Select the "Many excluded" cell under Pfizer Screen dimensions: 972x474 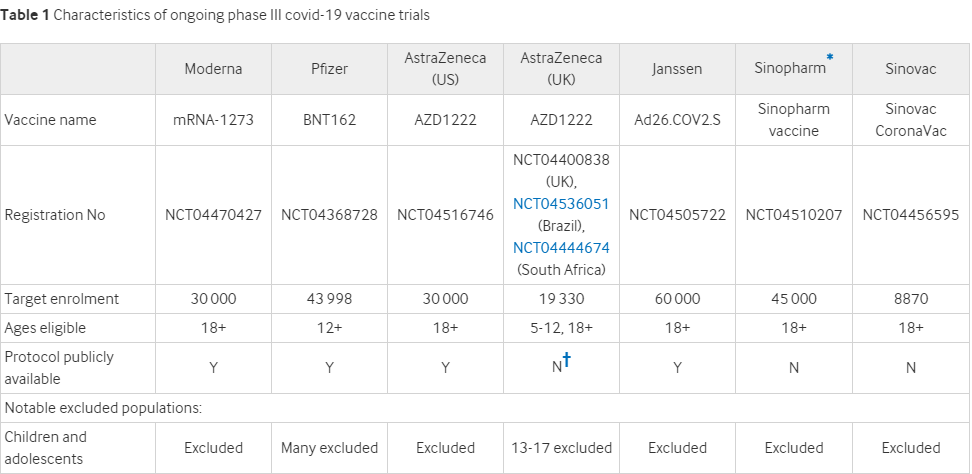[329, 448]
